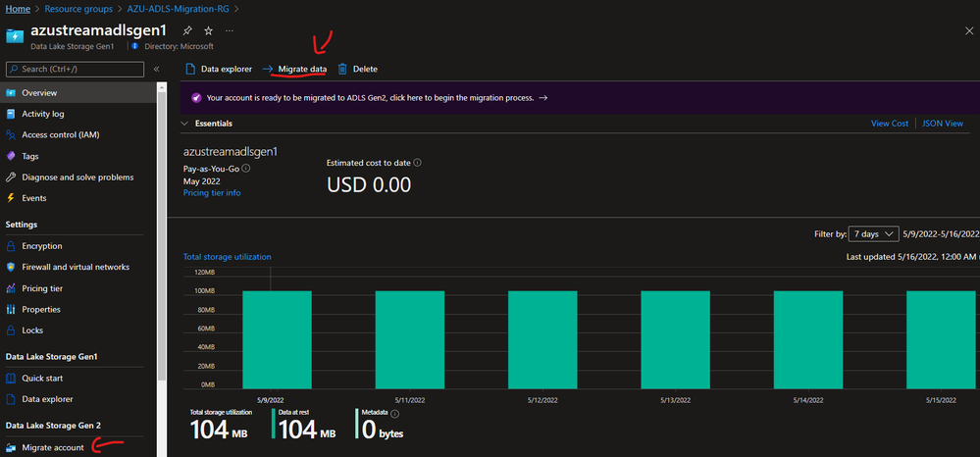
Task: Click the Data at rest legend swatch
Action: [x=274, y=424]
